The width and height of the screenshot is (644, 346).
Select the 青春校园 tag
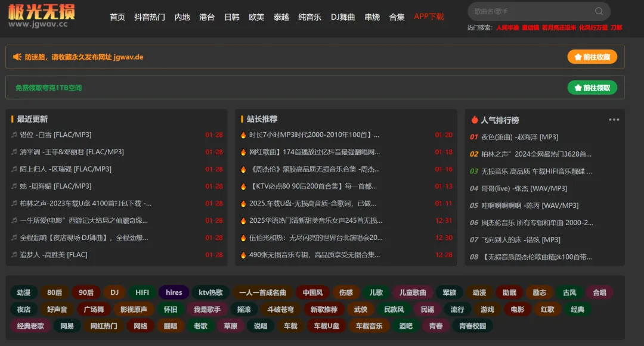point(472,326)
